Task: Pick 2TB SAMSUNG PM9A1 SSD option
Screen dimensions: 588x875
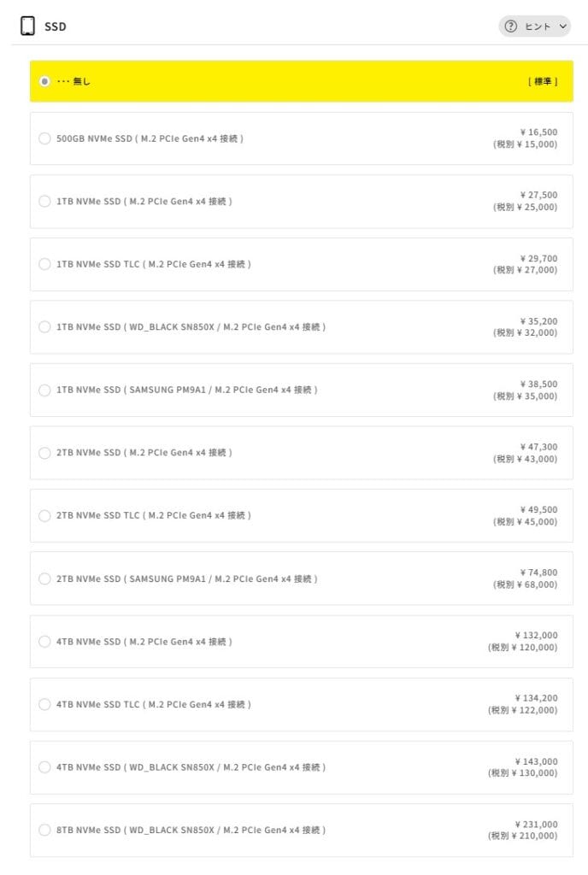Action: [x=44, y=578]
